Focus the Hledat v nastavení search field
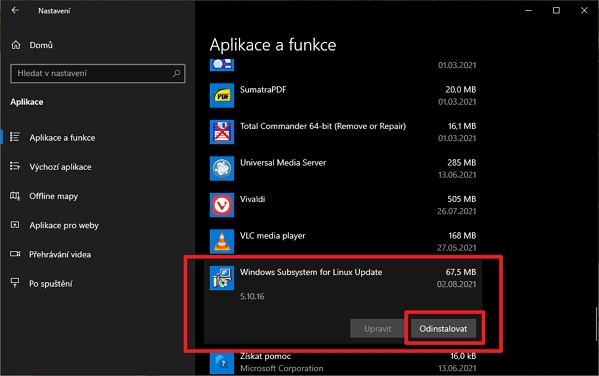This screenshot has width=599, height=376. point(98,73)
